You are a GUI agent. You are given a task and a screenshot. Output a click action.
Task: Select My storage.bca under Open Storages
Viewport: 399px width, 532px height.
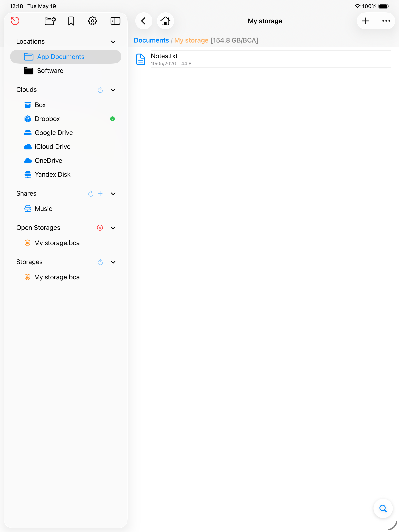pos(66,243)
